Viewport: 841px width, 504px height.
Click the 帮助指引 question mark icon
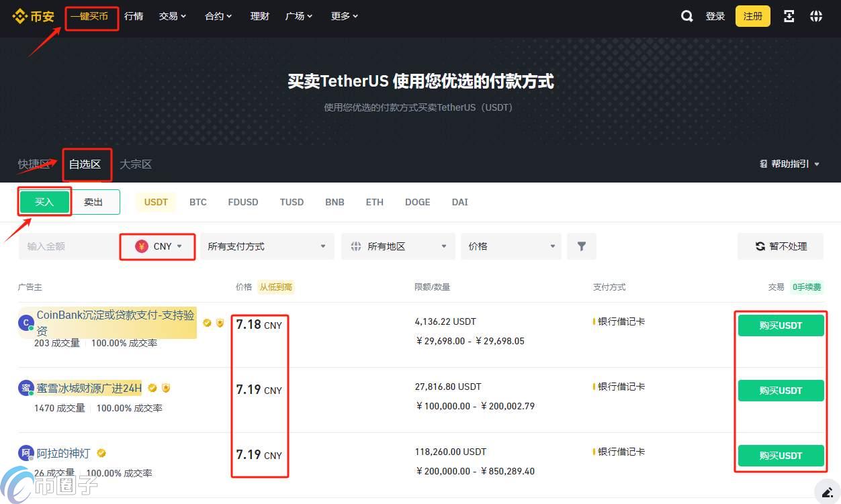click(x=762, y=164)
